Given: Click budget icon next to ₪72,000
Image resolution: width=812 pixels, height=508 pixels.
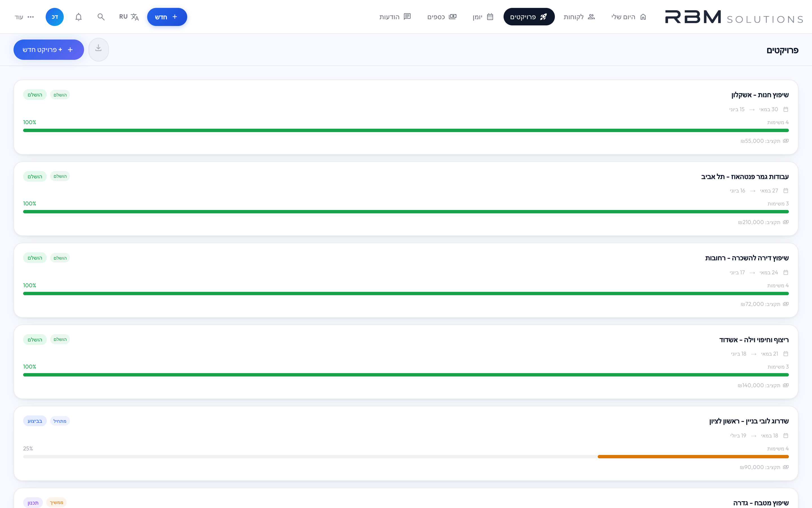Looking at the screenshot, I should [x=785, y=304].
